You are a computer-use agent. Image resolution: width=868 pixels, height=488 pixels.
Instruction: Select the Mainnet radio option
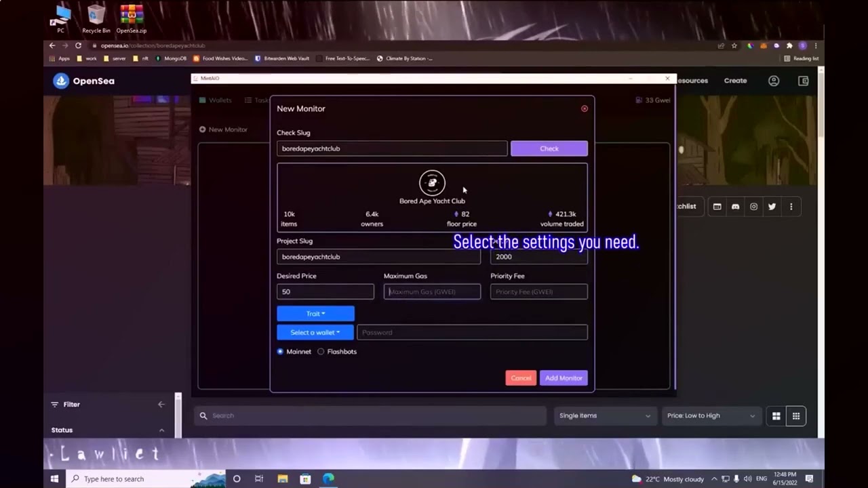(280, 352)
